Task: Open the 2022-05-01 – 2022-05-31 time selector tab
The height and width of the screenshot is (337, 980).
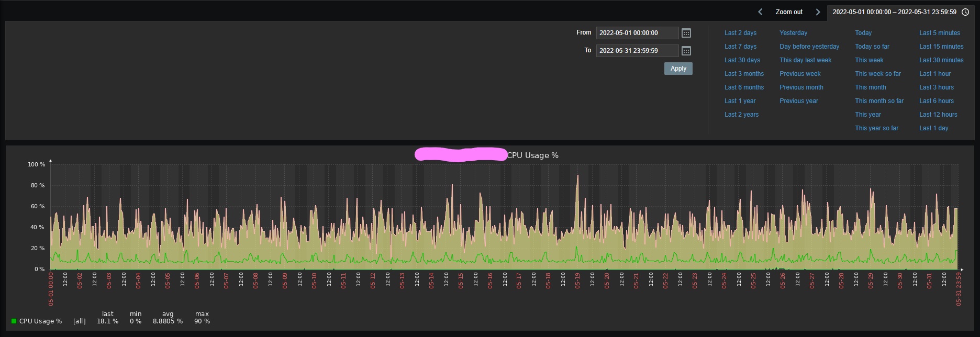Action: 900,12
